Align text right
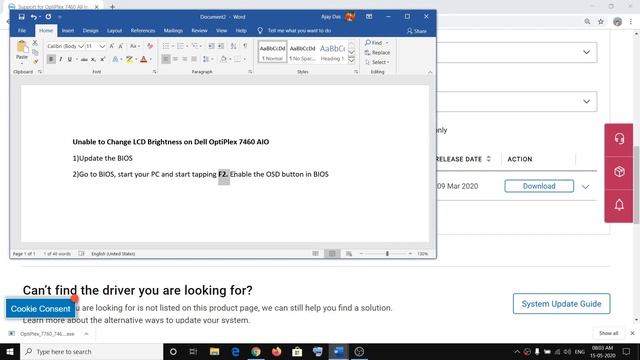640x360 pixels. (x=185, y=60)
